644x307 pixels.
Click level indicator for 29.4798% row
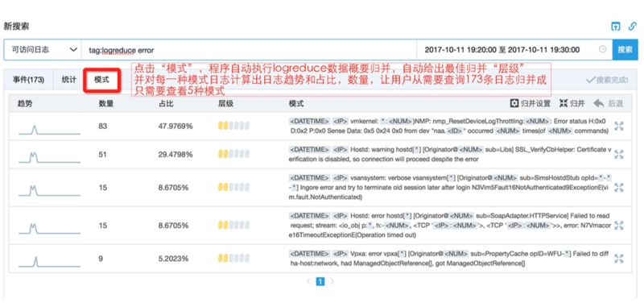click(x=233, y=155)
